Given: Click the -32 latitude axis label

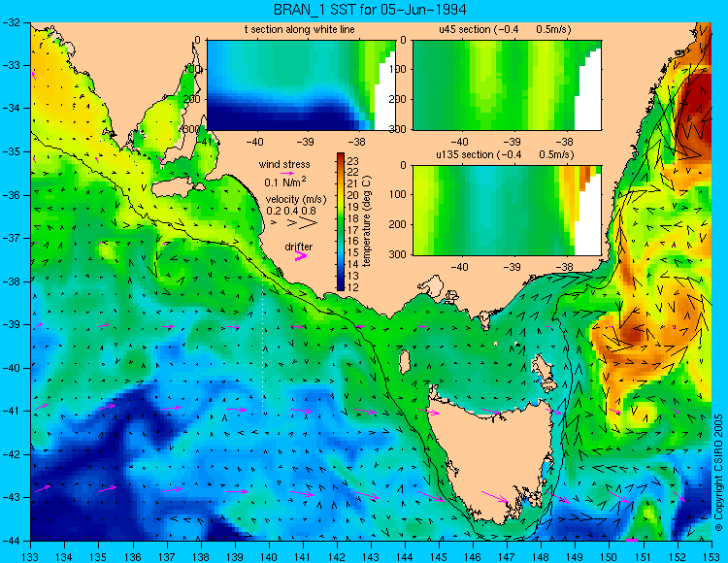Looking at the screenshot, I should (x=11, y=21).
